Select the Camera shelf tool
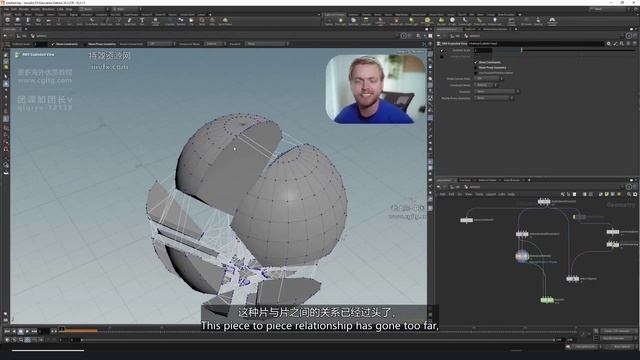 329,21
